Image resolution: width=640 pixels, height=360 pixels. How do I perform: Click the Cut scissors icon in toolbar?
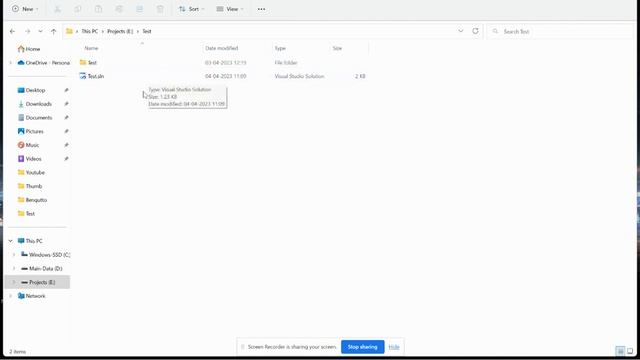[x=58, y=9]
